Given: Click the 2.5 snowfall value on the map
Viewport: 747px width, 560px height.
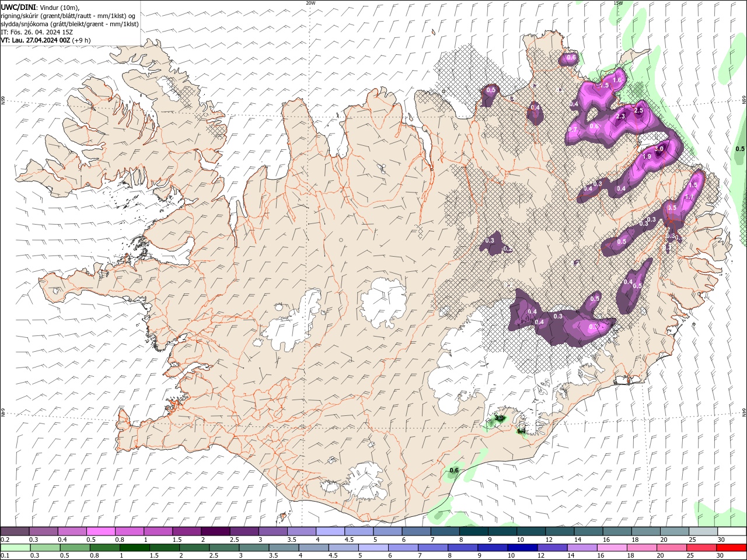Looking at the screenshot, I should point(638,110).
